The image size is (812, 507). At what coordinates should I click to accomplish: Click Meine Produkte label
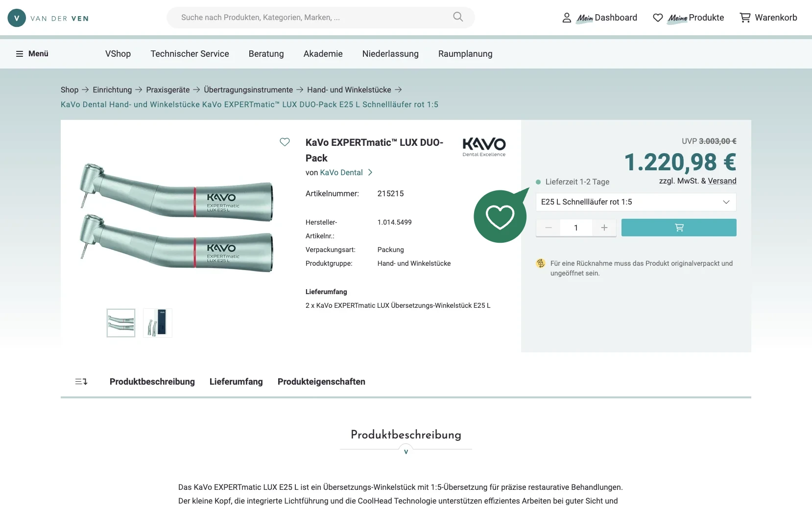tap(696, 18)
